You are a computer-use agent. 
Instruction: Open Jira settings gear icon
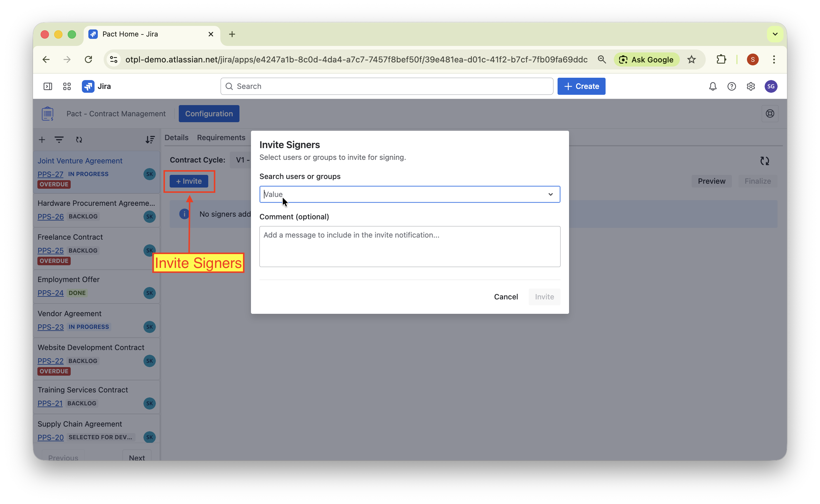751,86
